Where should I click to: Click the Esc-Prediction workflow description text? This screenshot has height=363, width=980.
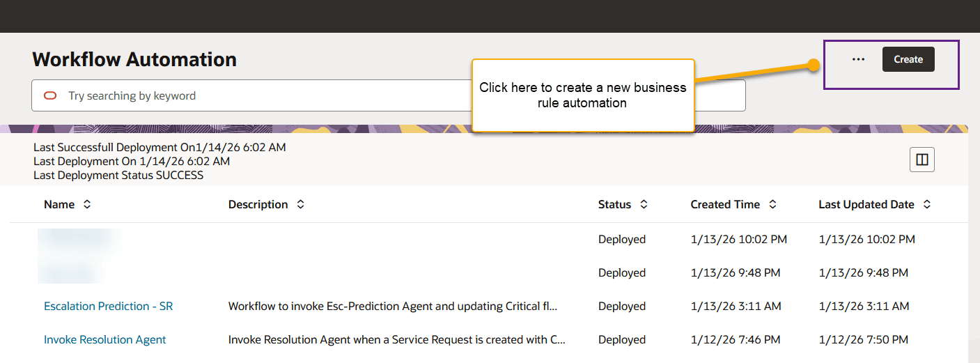coord(393,306)
